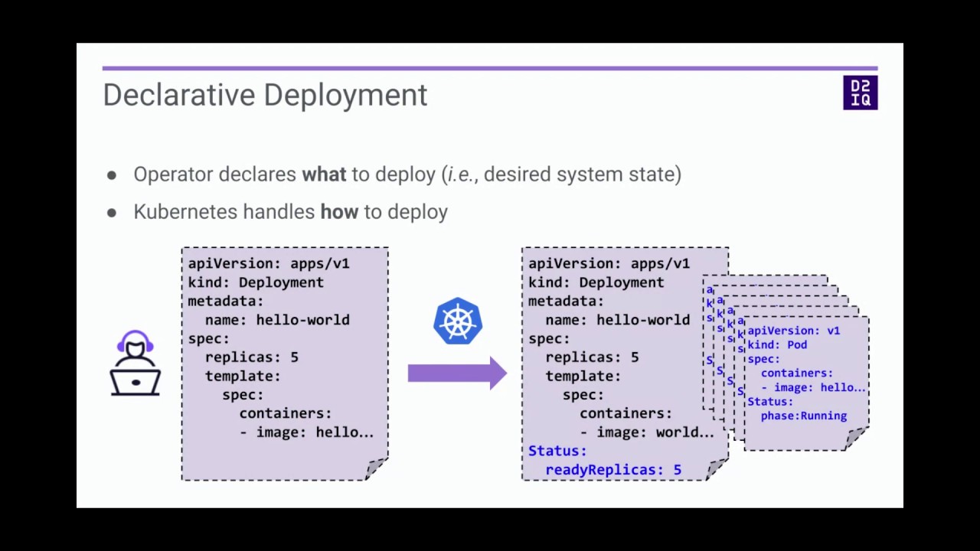Image resolution: width=980 pixels, height=551 pixels.
Task: Click the word "Kubernetes" in the second bullet
Action: (x=186, y=212)
